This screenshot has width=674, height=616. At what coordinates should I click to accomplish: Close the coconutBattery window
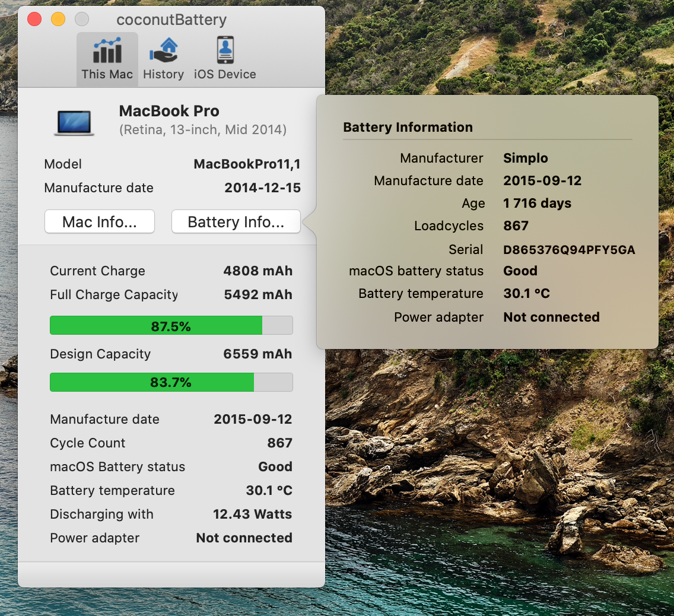(34, 19)
